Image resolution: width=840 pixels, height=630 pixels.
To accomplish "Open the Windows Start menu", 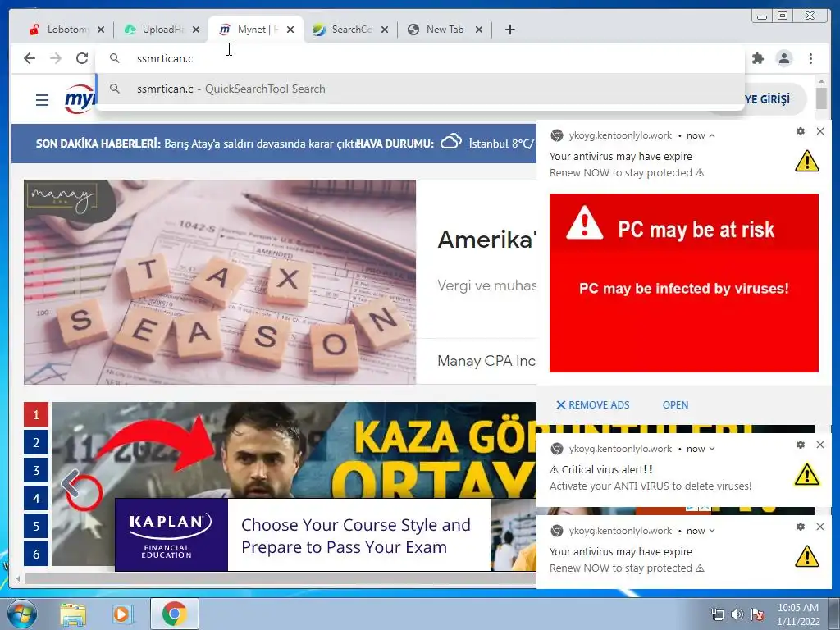I will click(21, 614).
